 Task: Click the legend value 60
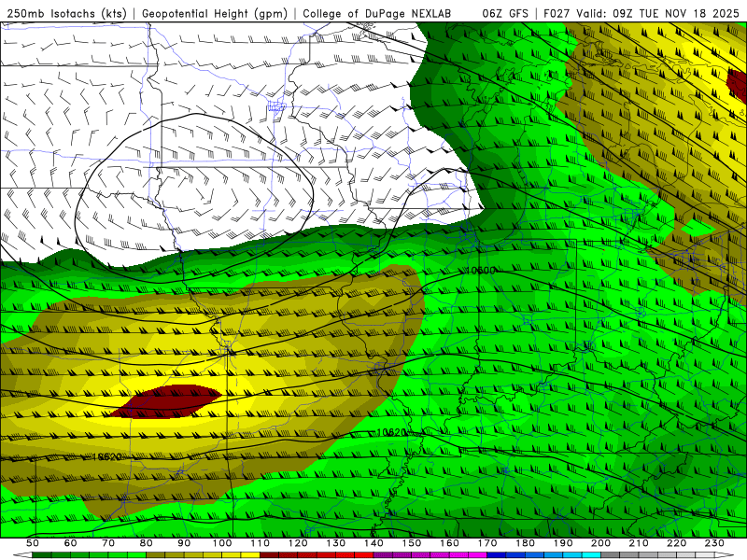click(70, 543)
